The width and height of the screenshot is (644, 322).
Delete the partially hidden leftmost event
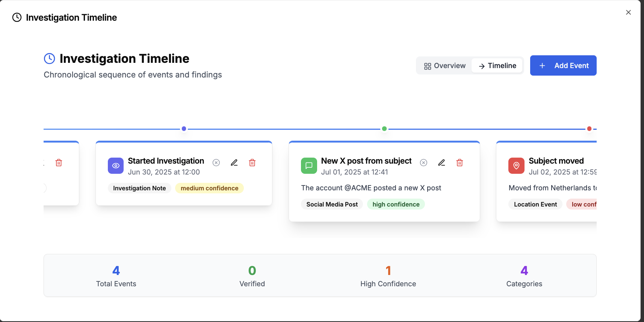coord(59,163)
